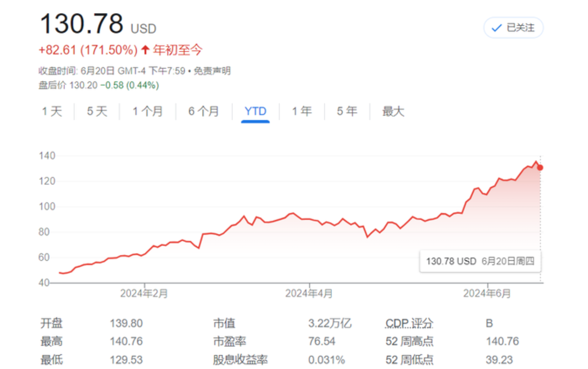The image size is (588, 369).
Task: Click the 2024年6月 axis label
Action: point(487,294)
